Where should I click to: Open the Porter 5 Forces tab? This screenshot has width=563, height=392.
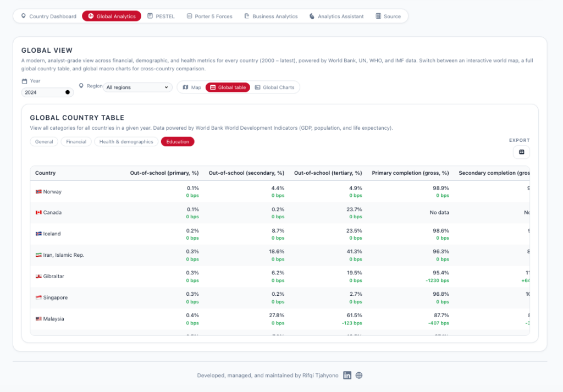[x=209, y=16]
